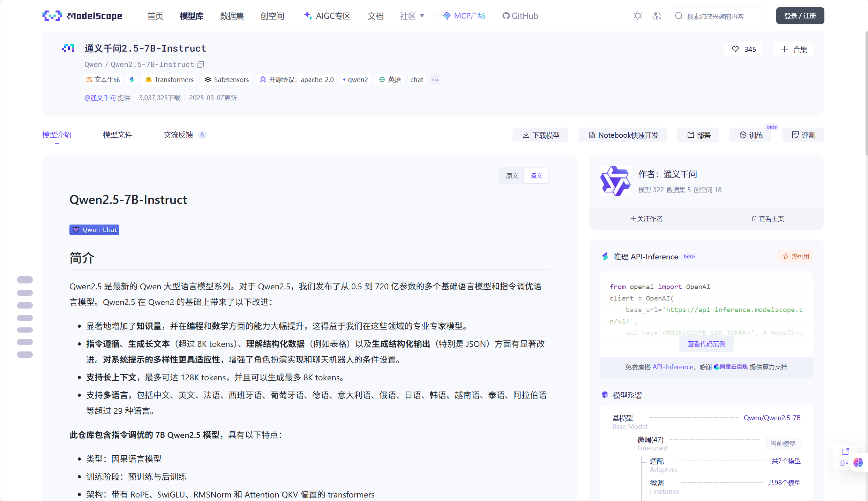Click the model organization icon beside title
Screen dimensions: 868x501
(68, 48)
